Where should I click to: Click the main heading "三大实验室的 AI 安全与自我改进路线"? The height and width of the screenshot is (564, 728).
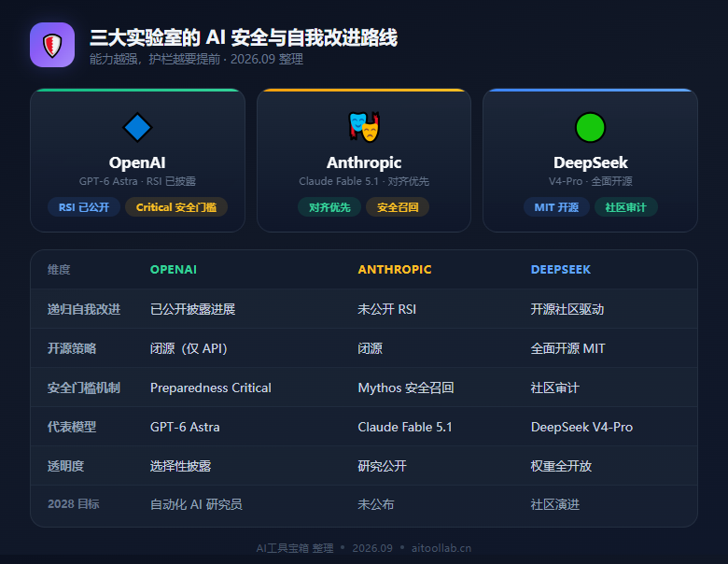pos(244,37)
